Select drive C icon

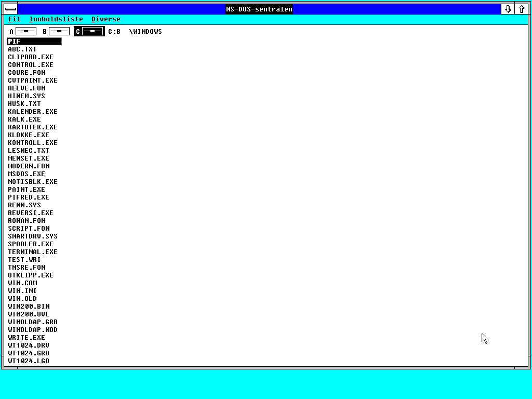[x=89, y=32]
